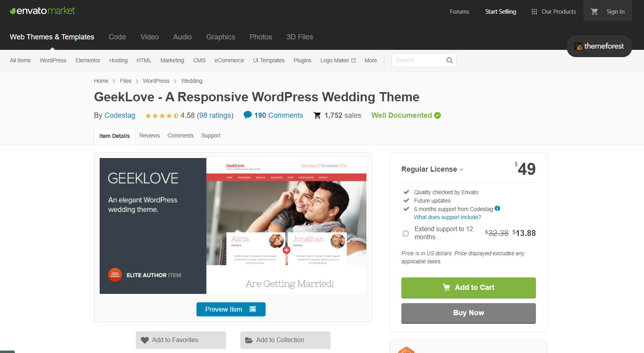644x353 pixels.
Task: Click the comments speech bubble icon
Action: [x=248, y=115]
